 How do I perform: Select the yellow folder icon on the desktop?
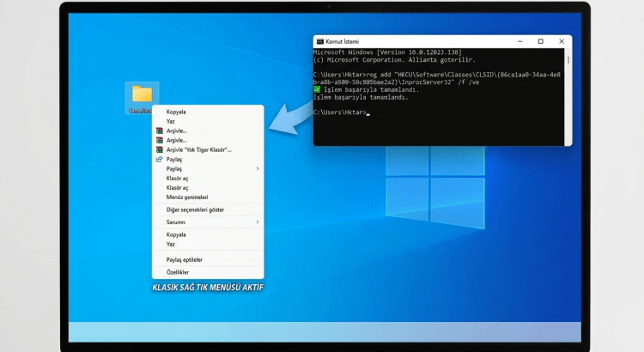coord(142,94)
